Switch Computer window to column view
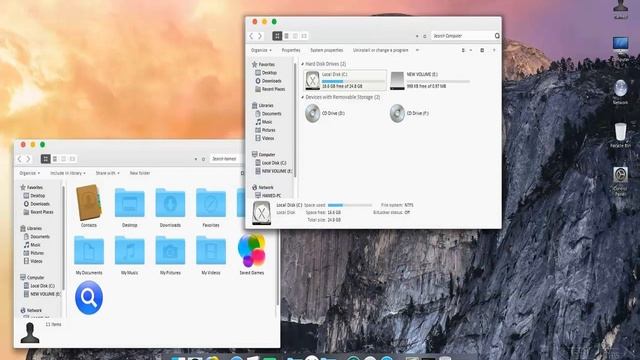Screen dimensions: 640x360 [x=295, y=36]
